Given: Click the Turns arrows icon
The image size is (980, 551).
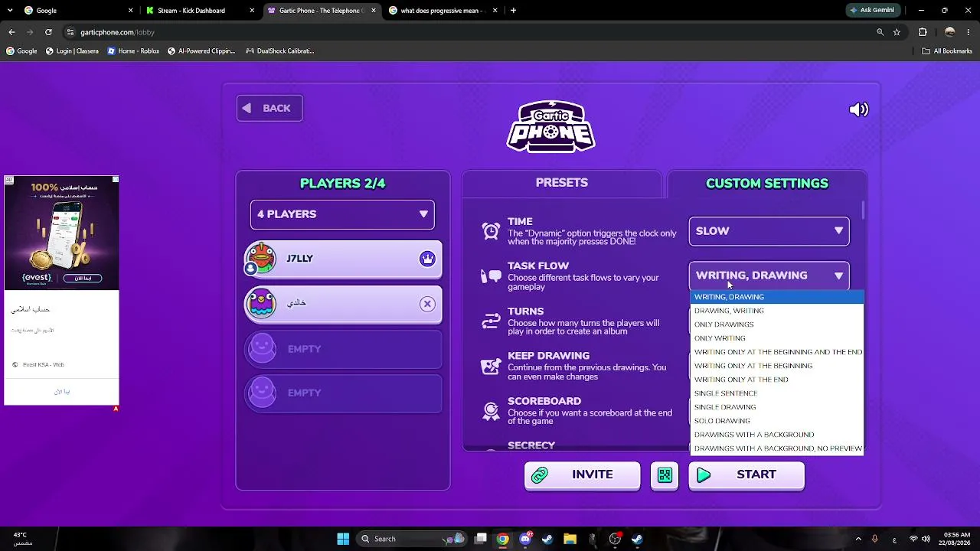Looking at the screenshot, I should coord(491,321).
